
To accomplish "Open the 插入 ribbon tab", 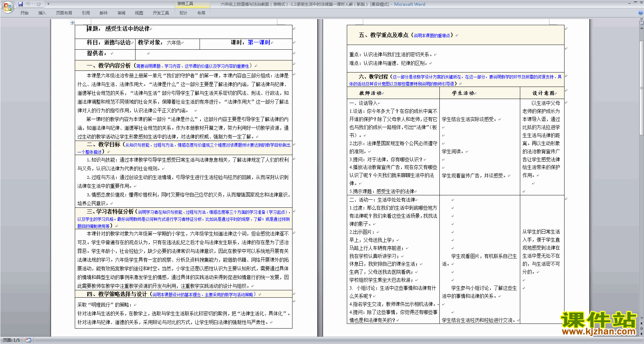I will coord(42,13).
